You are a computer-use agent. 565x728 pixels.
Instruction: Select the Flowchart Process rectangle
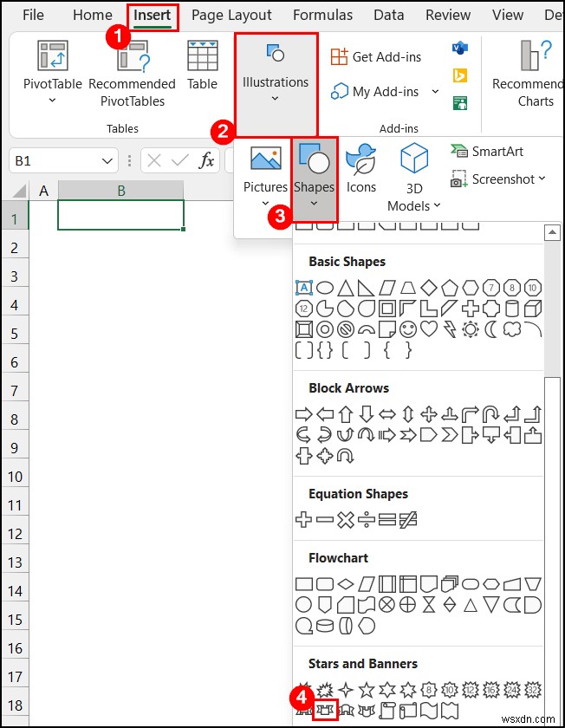pyautogui.click(x=303, y=583)
